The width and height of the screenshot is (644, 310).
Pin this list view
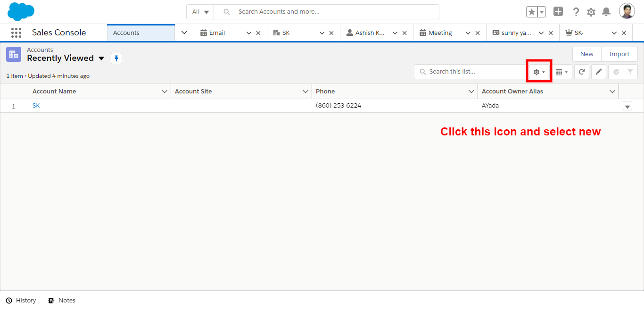[116, 59]
